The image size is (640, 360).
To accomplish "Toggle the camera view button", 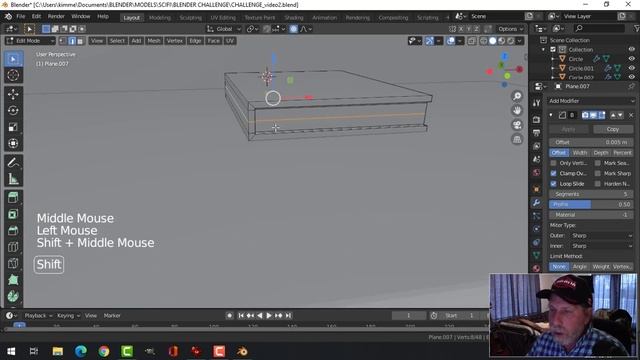I will (517, 125).
